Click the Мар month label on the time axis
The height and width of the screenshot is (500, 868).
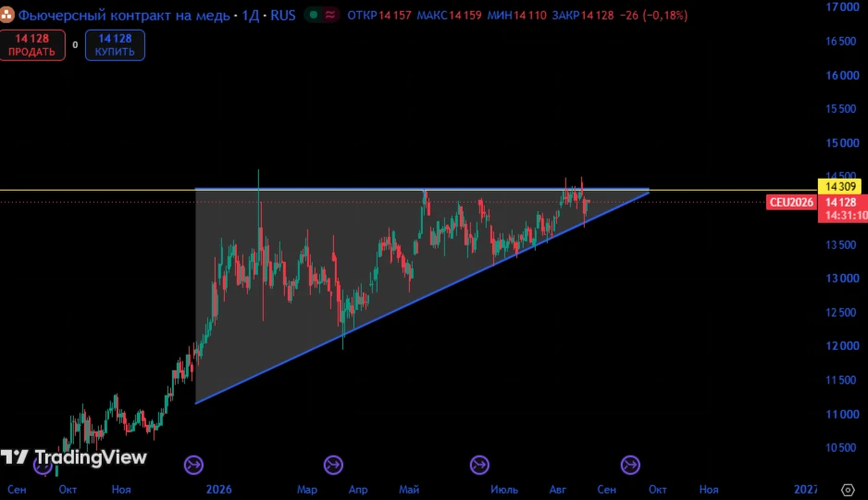coord(306,490)
